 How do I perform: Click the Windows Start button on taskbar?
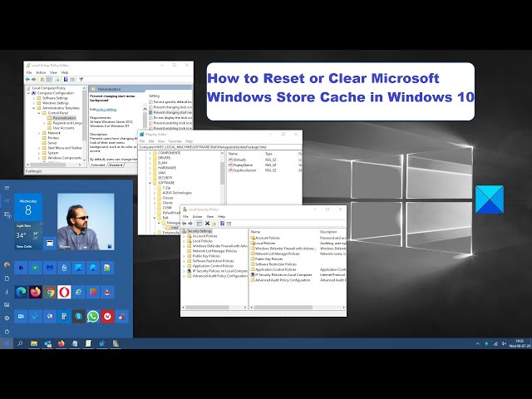[7, 343]
